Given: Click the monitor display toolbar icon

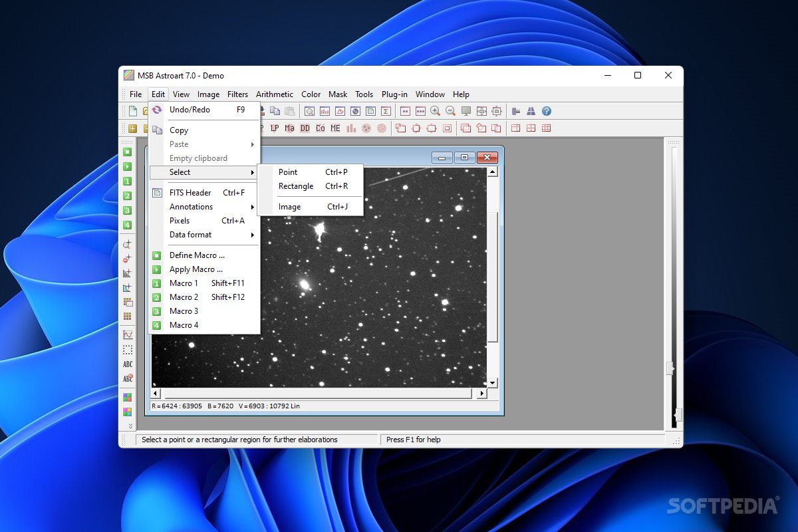Looking at the screenshot, I should pyautogui.click(x=466, y=111).
